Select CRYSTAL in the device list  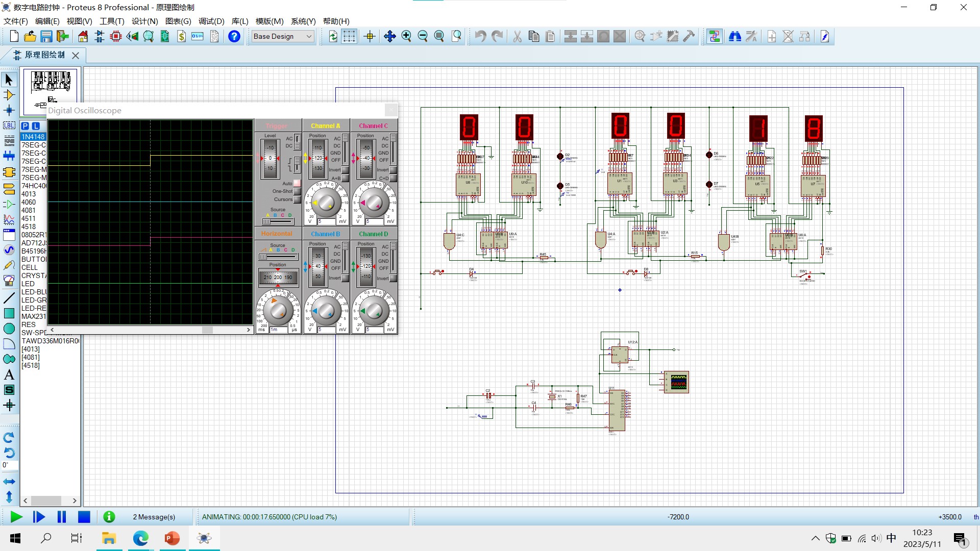(33, 275)
